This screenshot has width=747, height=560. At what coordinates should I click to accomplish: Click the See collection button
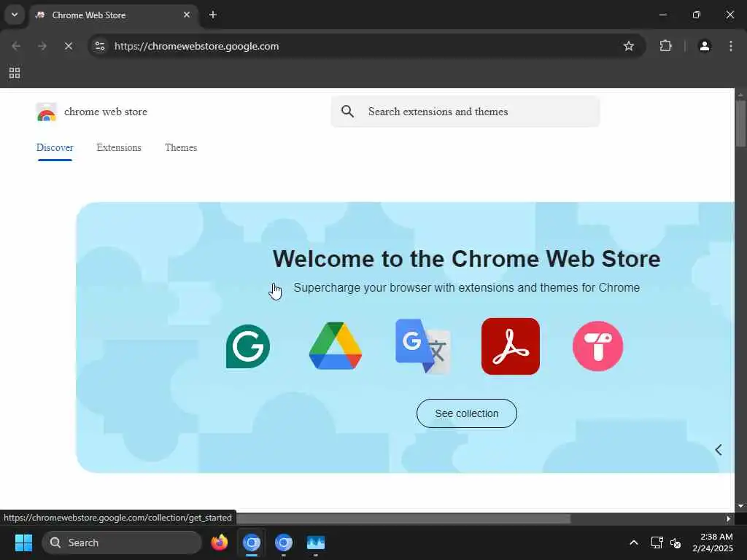[x=466, y=413]
